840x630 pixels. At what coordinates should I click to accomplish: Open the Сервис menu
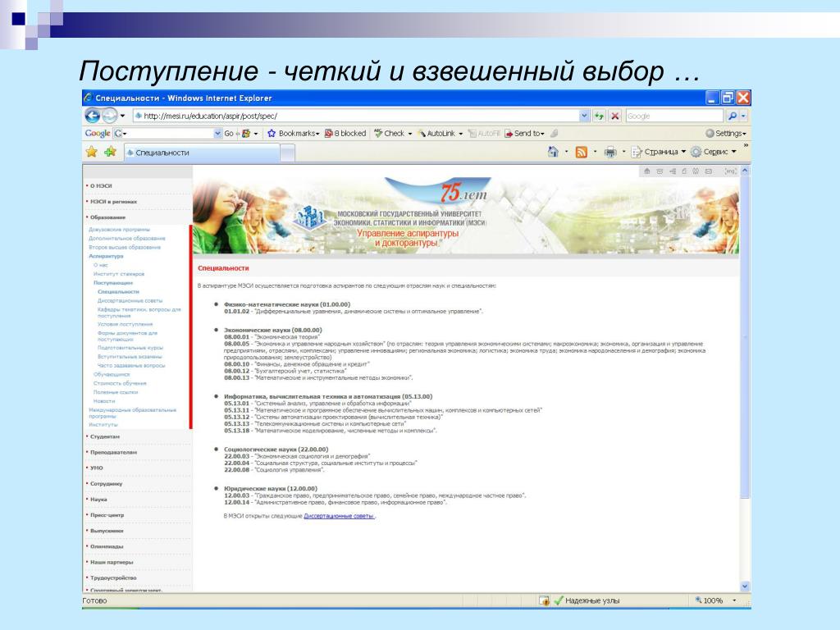[x=714, y=152]
